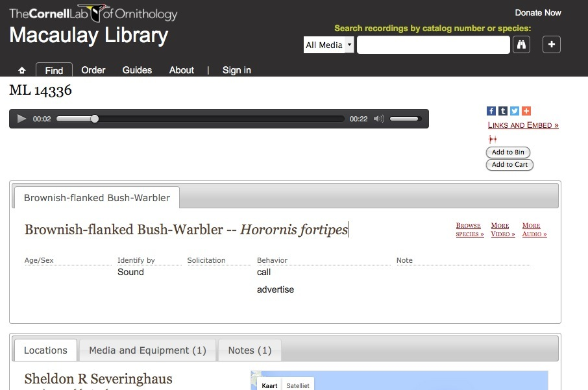Open the orange more-sharing plus icon
Screen dimensions: 588x390
[526, 111]
